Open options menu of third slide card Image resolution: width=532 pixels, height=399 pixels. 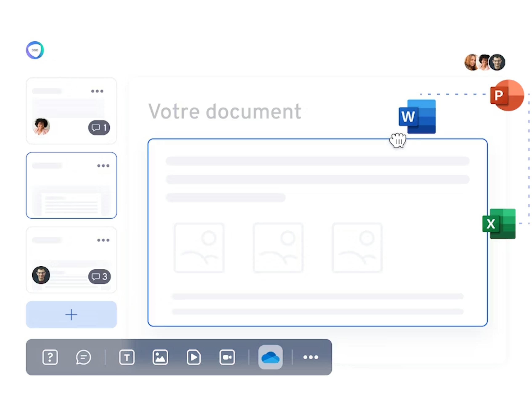tap(103, 240)
